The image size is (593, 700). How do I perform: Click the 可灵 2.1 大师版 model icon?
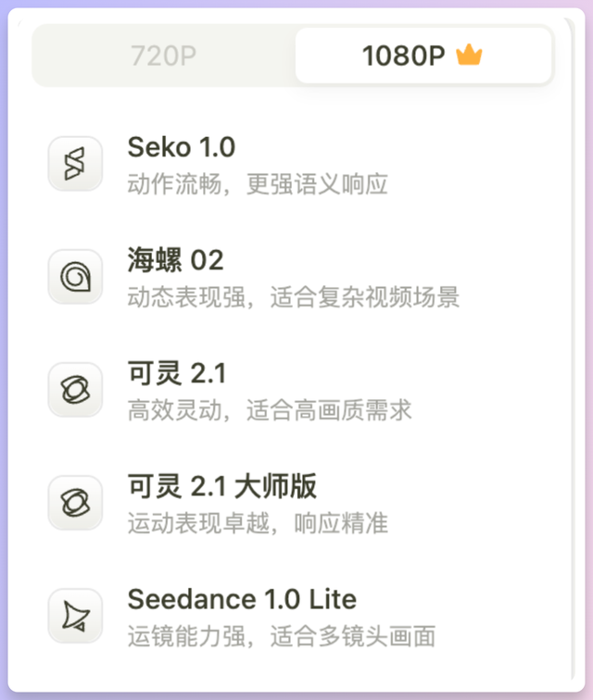74,502
